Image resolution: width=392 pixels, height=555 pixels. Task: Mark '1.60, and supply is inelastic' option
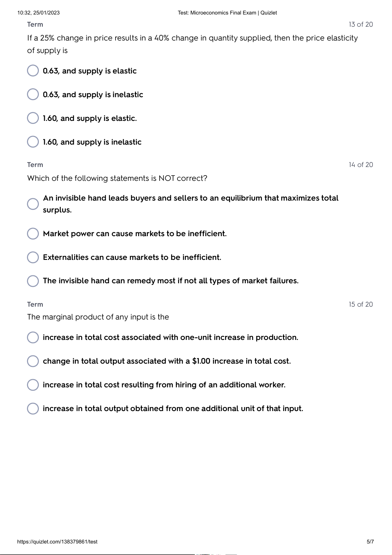(33, 142)
